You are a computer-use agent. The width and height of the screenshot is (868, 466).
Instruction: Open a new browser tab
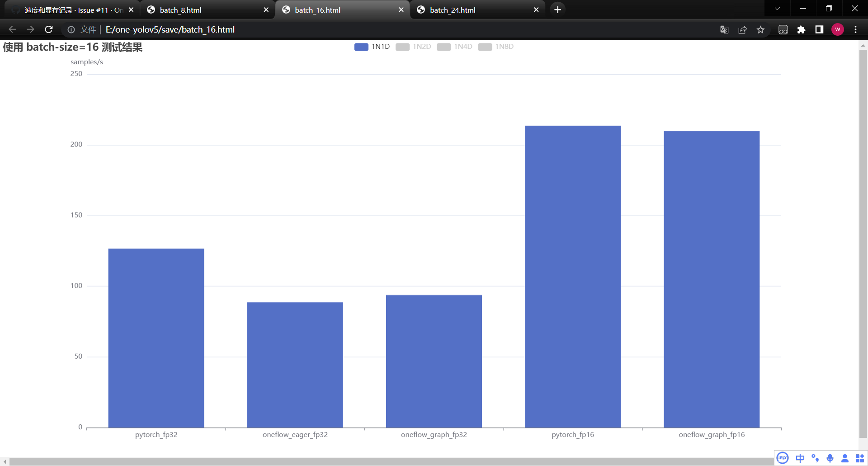click(x=557, y=9)
